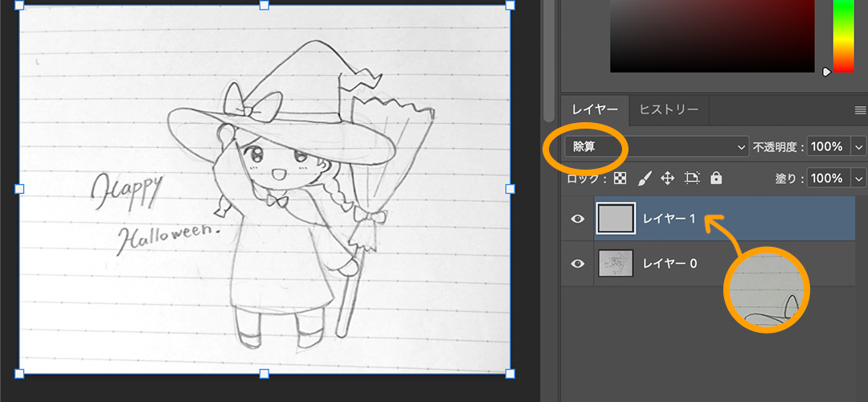The image size is (868, 402).
Task: Switch to the ヒストリー tab
Action: click(x=669, y=109)
